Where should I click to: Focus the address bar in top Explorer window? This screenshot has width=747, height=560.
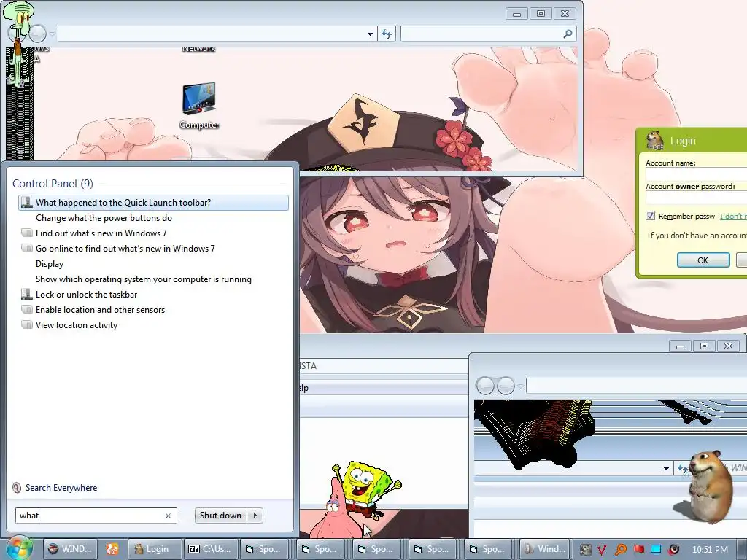tap(211, 34)
